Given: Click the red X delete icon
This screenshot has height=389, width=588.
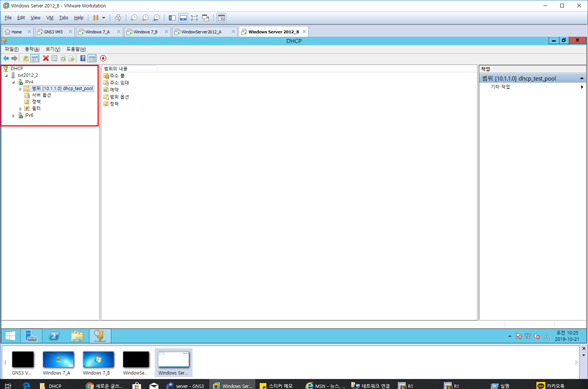Looking at the screenshot, I should click(x=46, y=58).
